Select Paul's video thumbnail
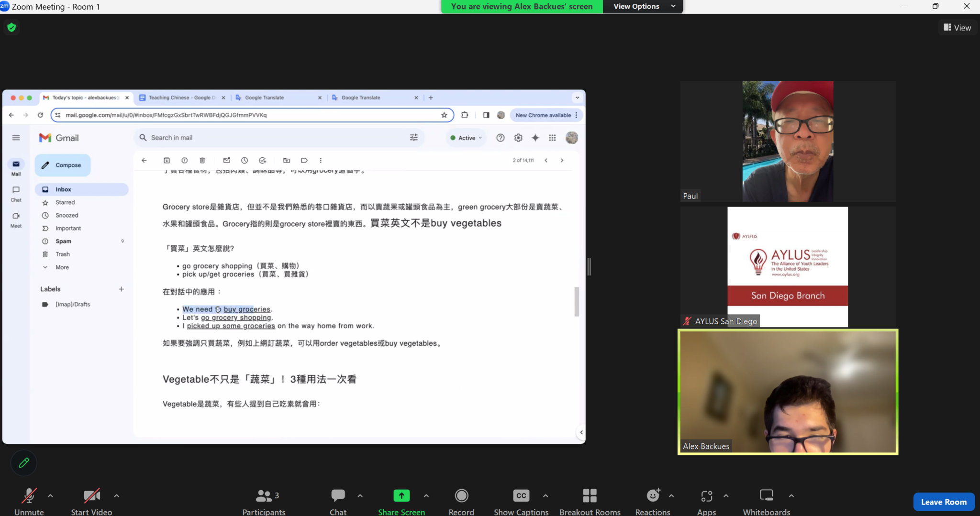Screen dimensions: 980x516 788,142
